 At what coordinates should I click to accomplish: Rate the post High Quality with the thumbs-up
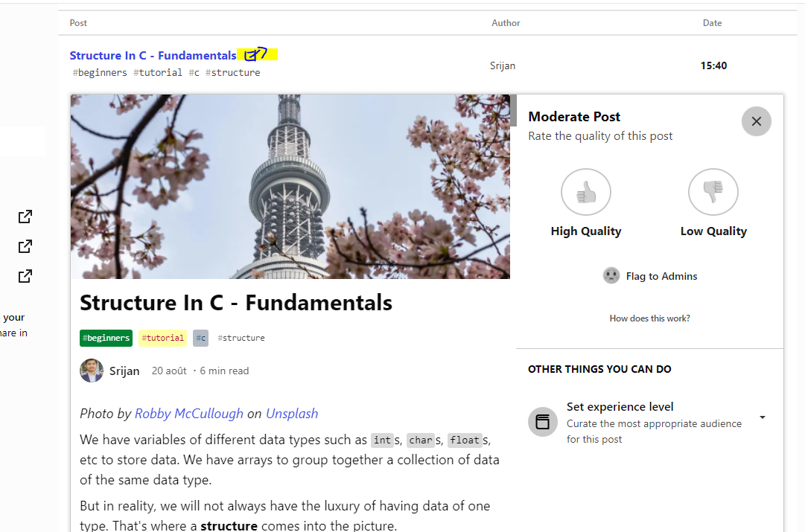tap(585, 191)
